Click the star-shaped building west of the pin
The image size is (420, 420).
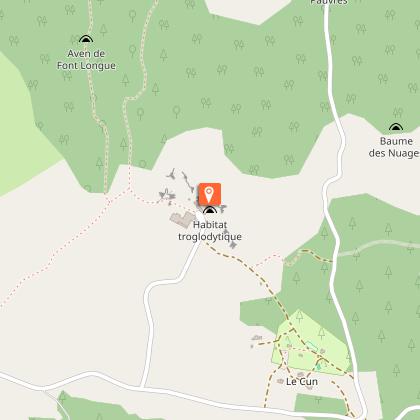[x=167, y=194]
